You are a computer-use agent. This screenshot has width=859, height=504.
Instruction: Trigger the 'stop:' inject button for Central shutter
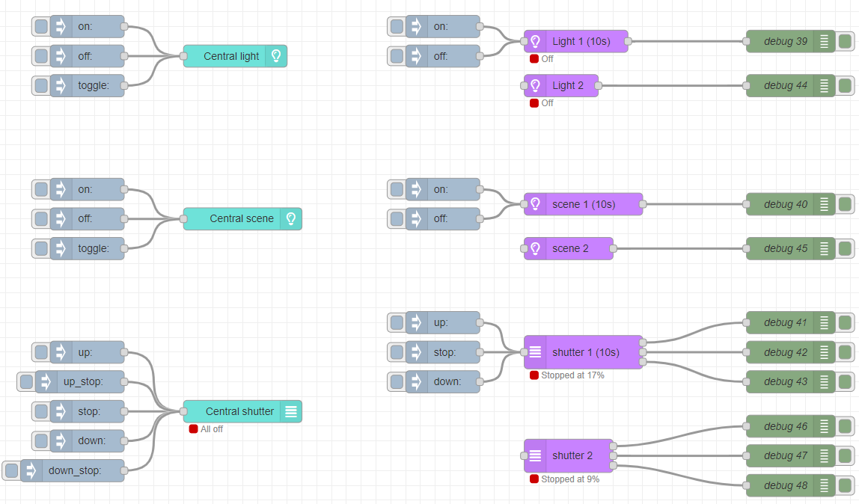coord(41,411)
